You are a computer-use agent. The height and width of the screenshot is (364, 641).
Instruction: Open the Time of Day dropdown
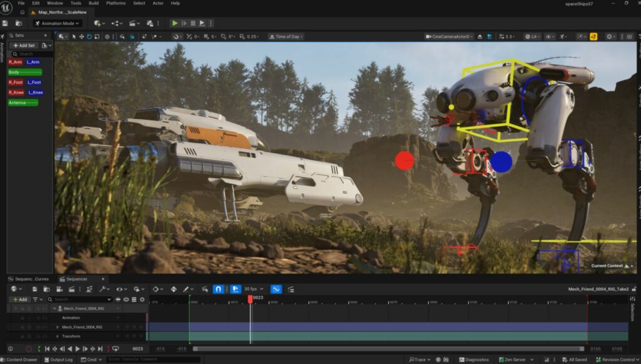coord(286,36)
